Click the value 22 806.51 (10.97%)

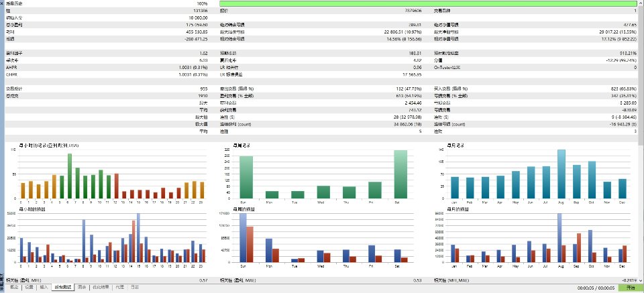403,32
